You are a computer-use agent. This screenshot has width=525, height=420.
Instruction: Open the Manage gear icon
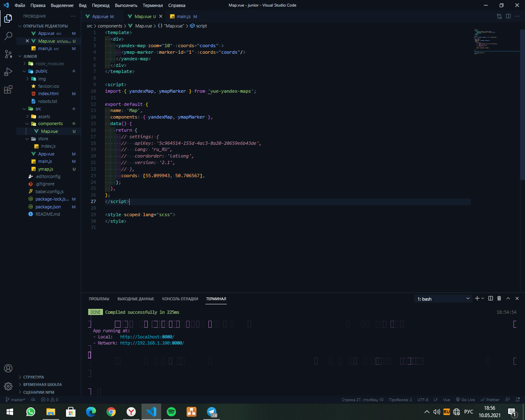coord(8,386)
